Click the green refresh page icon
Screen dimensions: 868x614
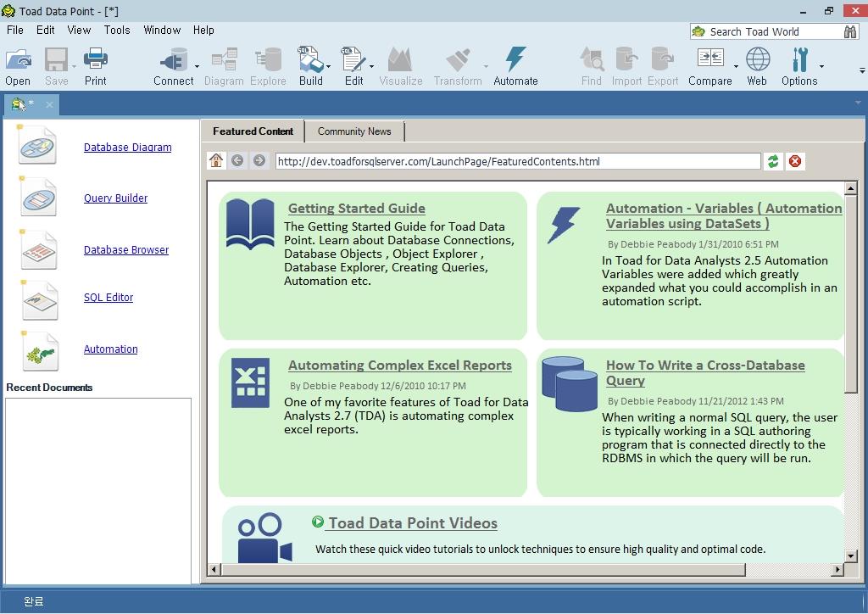pyautogui.click(x=772, y=161)
